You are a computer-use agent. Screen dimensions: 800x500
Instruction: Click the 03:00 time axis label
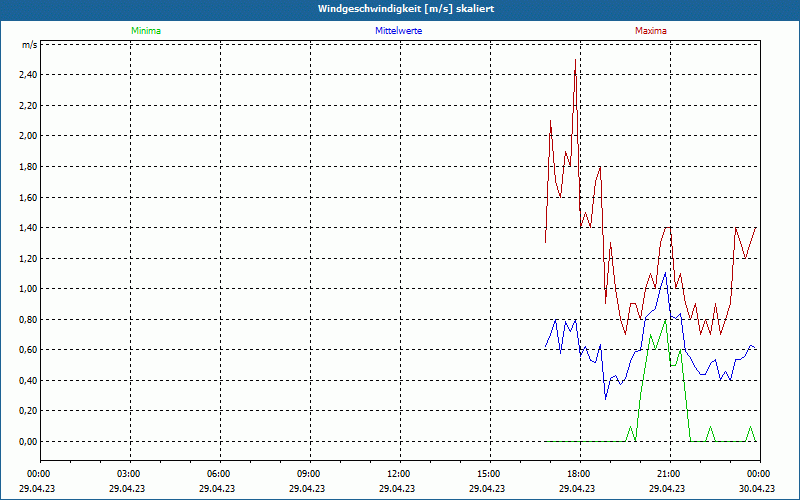pyautogui.click(x=129, y=474)
